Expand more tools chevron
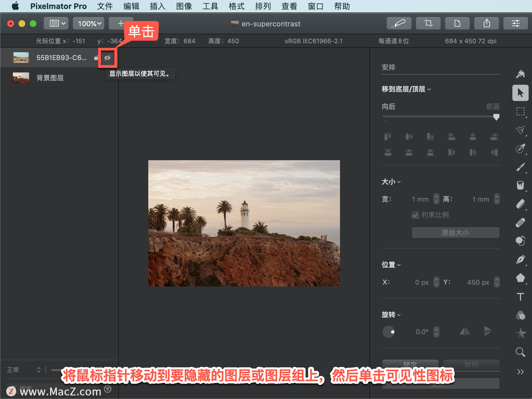Screen dimensions: 532x399 click(x=520, y=372)
